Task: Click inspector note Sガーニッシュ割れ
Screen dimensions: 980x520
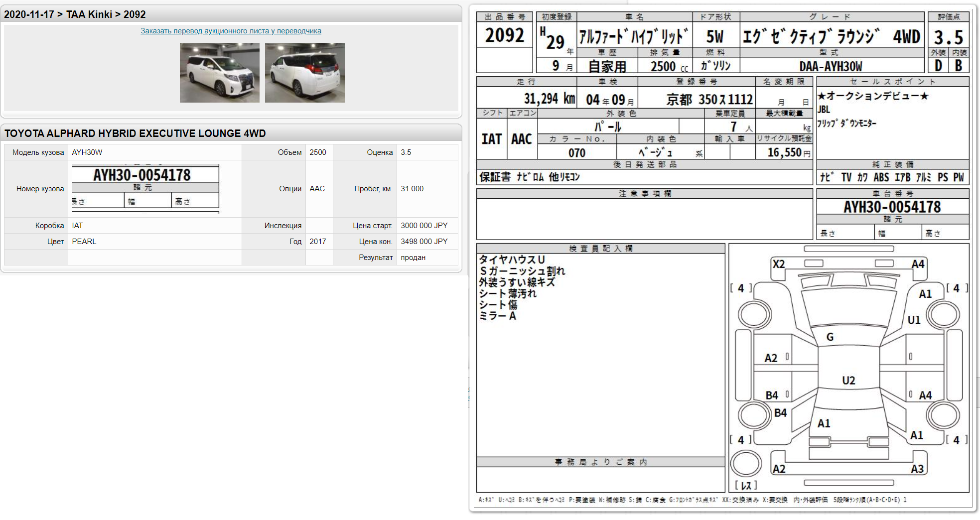Action: 522,271
